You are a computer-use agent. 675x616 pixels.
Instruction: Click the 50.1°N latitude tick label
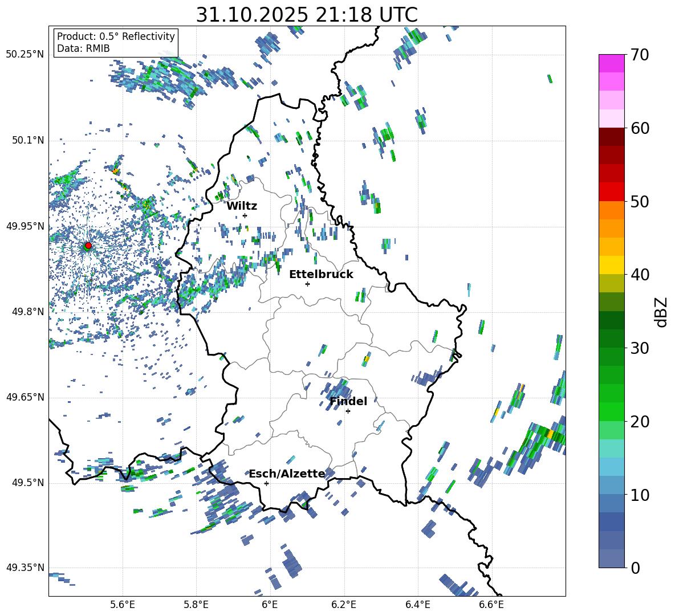pyautogui.click(x=27, y=141)
